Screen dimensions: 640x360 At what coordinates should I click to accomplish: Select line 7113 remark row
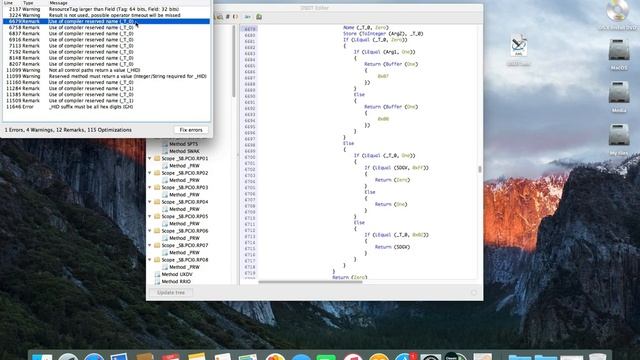tap(106, 46)
